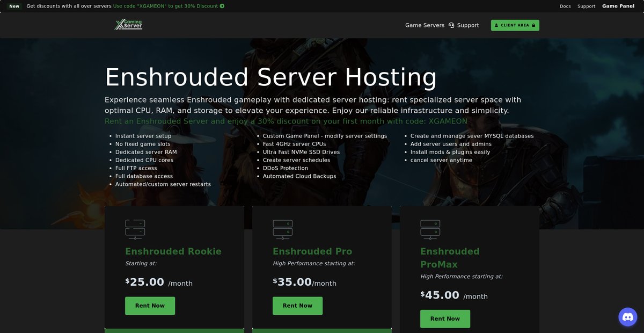The image size is (644, 333).
Task: Click Rent Now for Enshrouded ProMax
Action: [445, 318]
